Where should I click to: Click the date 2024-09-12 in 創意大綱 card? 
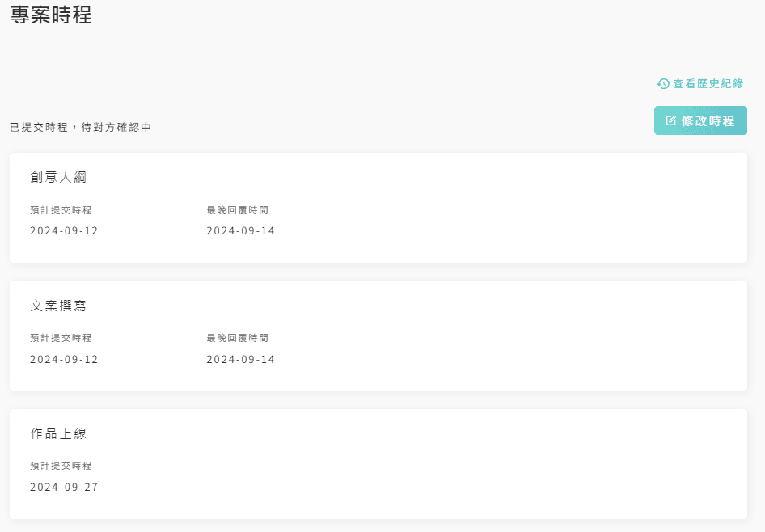64,230
